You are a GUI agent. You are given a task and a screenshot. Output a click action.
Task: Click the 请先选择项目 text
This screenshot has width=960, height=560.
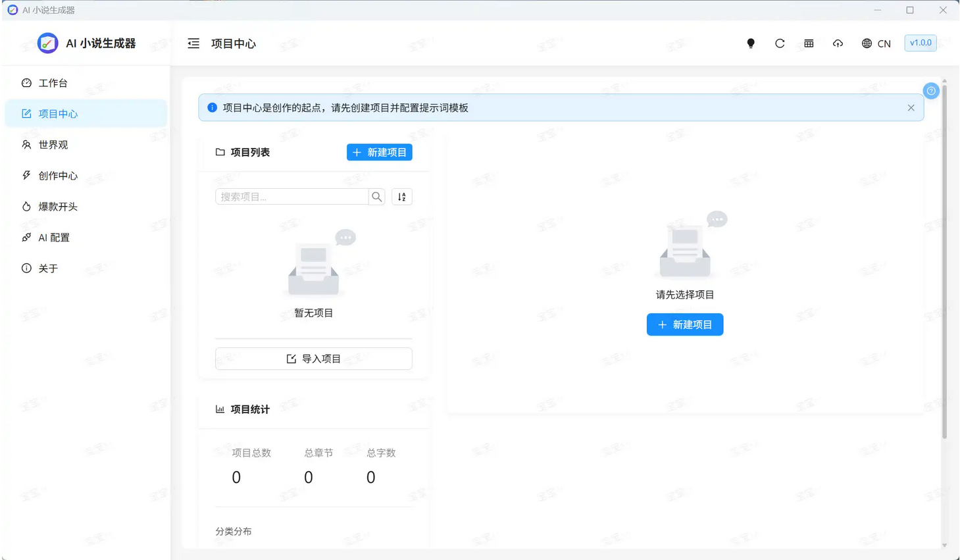click(x=685, y=295)
